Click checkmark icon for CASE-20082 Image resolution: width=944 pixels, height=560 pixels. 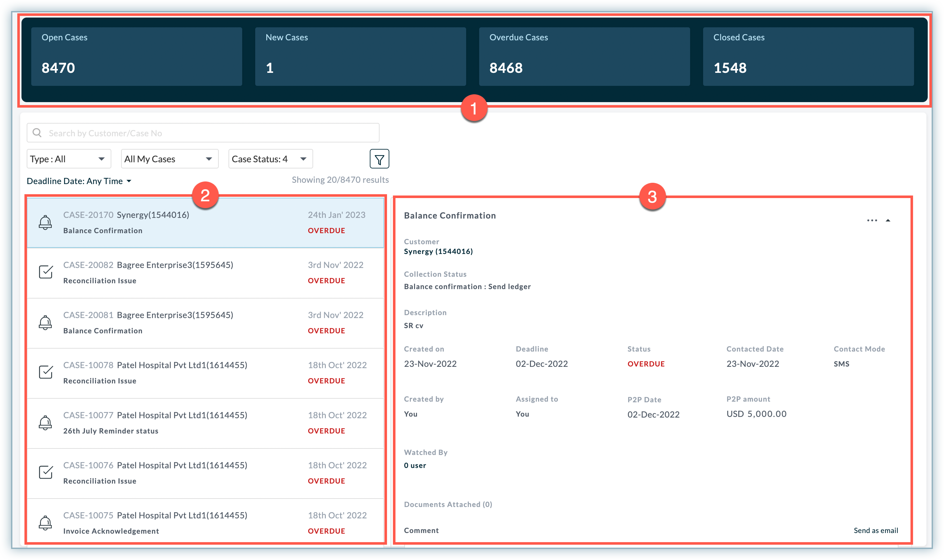(x=46, y=272)
